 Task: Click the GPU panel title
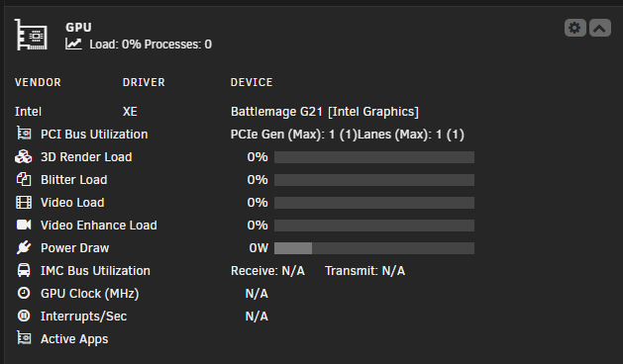click(78, 28)
